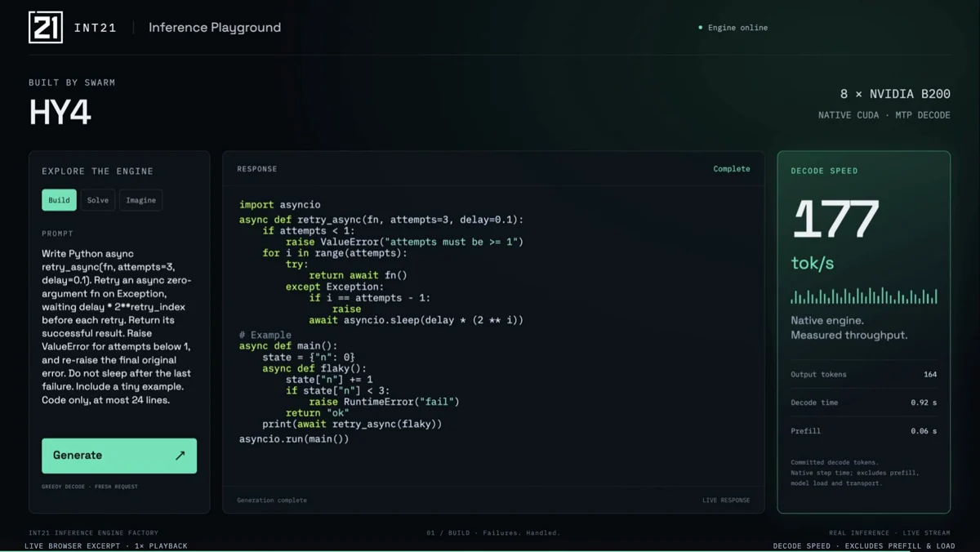Click the DECODE SPEED heading
This screenshot has width=980, height=552.
824,171
